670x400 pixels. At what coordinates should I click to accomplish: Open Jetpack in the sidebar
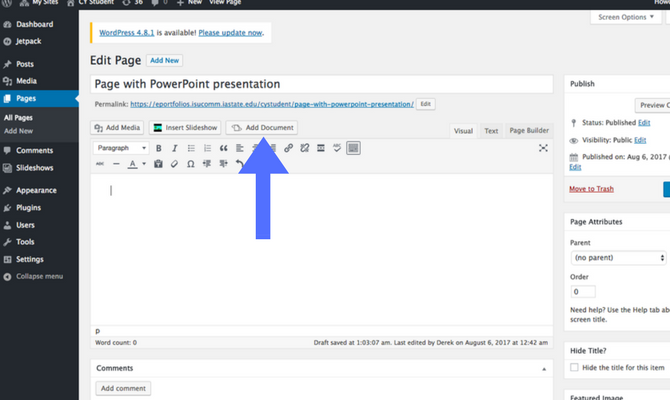(x=29, y=41)
